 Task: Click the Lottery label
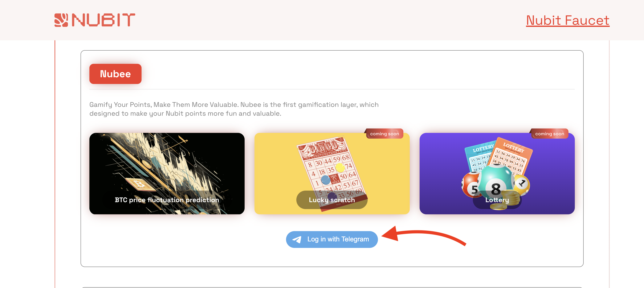(x=497, y=200)
